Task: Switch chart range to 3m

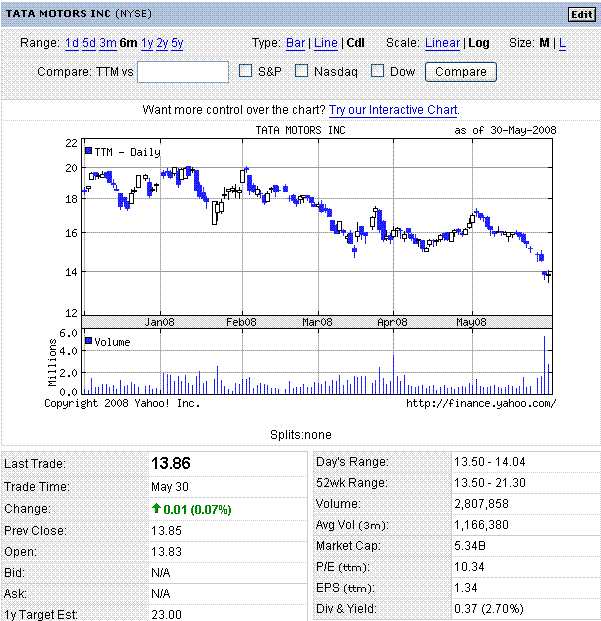Action: pos(107,43)
